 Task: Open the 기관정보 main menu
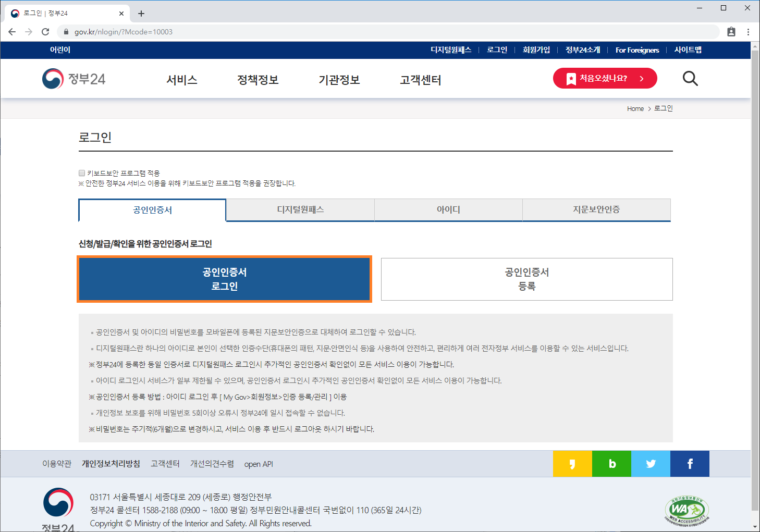click(339, 80)
